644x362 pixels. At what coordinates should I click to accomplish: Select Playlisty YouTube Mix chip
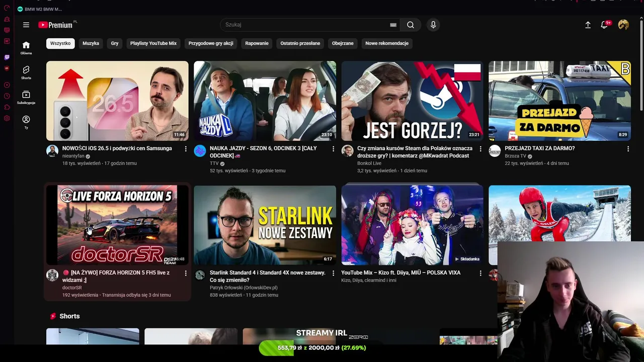coord(153,43)
